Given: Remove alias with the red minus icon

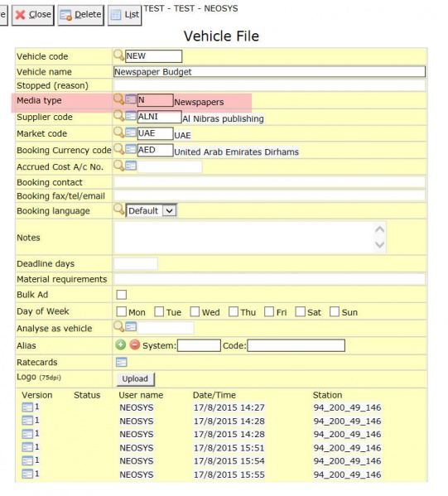Looking at the screenshot, I should click(135, 344).
